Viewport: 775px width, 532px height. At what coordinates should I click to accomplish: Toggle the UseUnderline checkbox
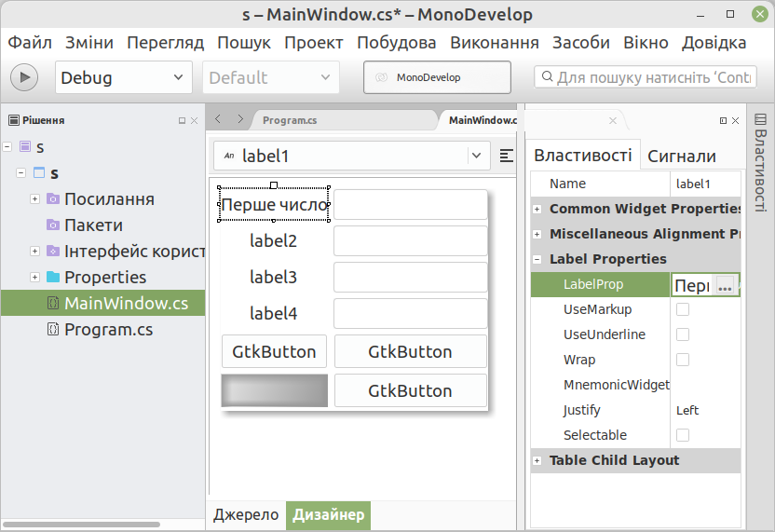(683, 334)
